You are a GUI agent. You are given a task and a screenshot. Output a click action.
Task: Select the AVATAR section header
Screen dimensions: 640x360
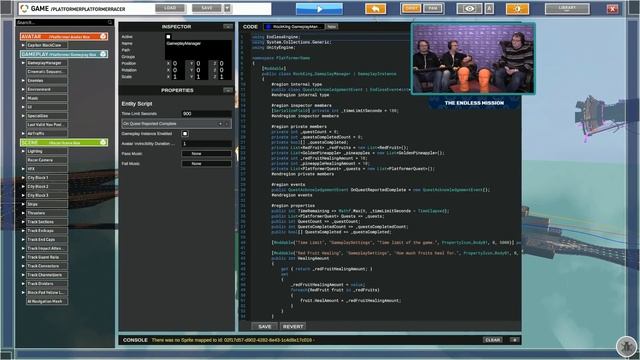click(x=64, y=36)
